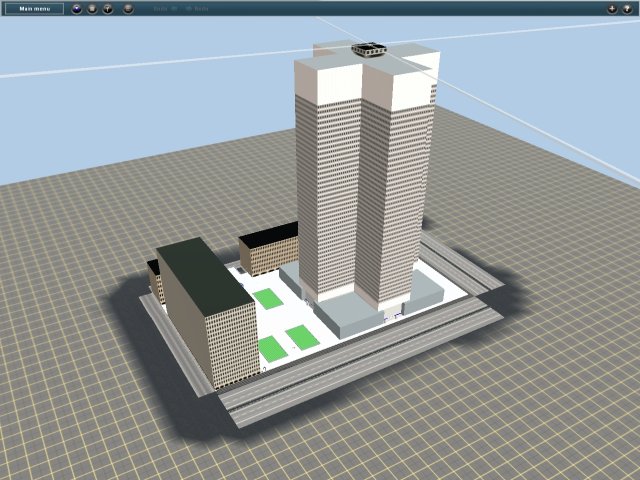Click the third round icon after Main menu

tap(107, 8)
